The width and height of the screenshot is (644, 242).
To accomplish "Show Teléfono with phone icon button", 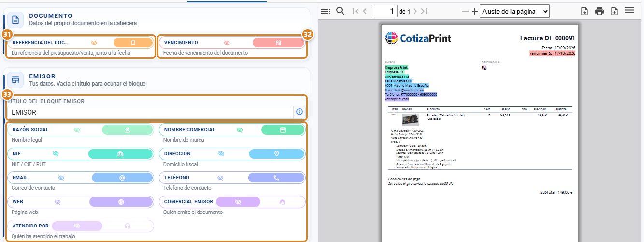I will (276, 178).
